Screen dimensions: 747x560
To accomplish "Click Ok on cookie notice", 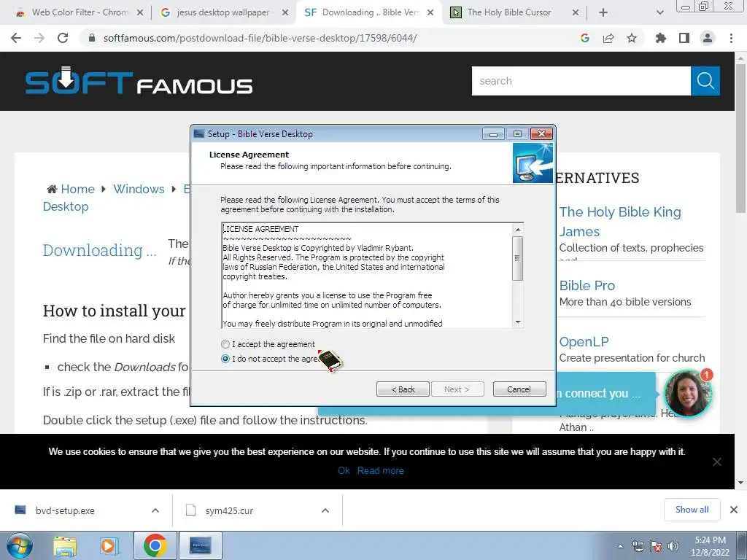I will pos(344,470).
